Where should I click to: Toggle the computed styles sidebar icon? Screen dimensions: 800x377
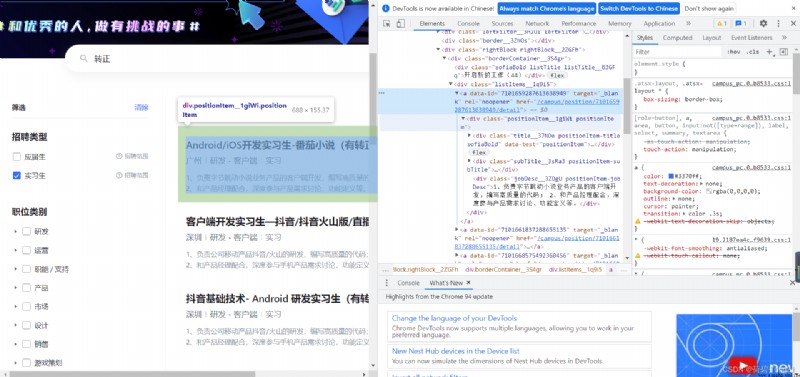click(784, 52)
